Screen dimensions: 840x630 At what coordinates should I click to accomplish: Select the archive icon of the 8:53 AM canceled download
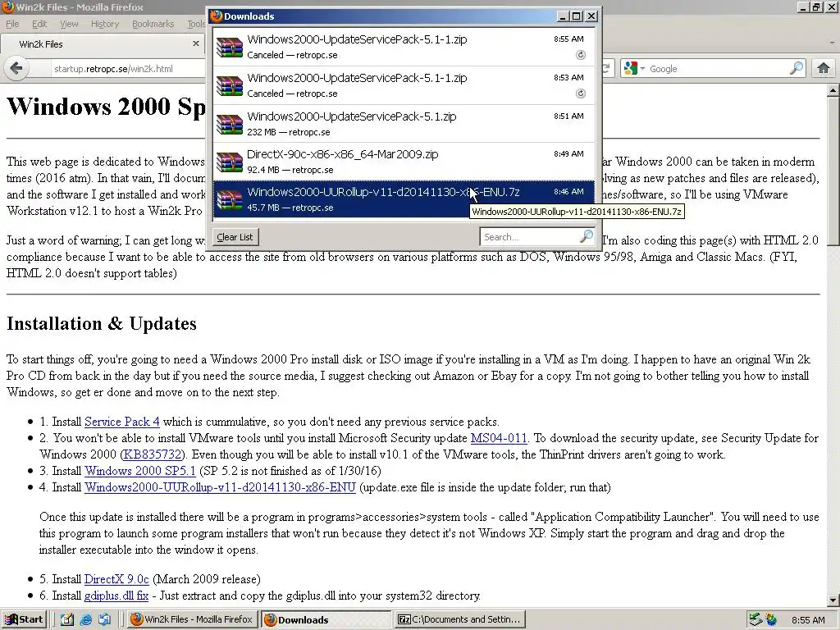230,85
